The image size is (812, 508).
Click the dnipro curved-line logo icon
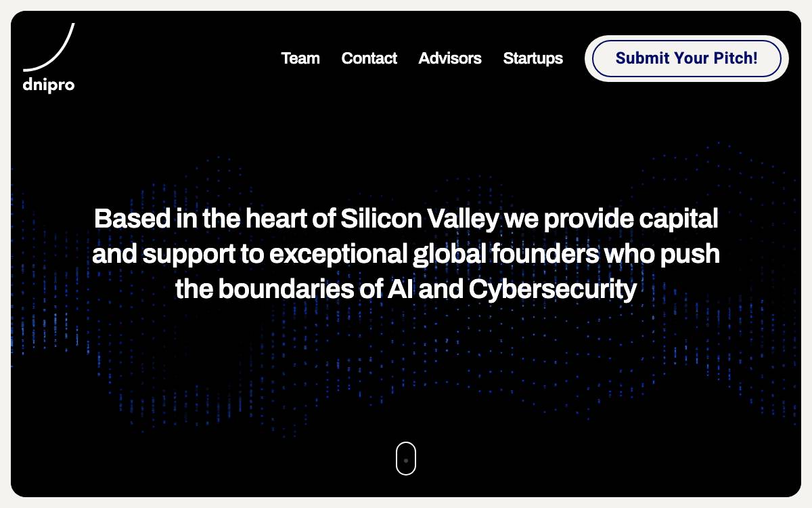(49, 47)
